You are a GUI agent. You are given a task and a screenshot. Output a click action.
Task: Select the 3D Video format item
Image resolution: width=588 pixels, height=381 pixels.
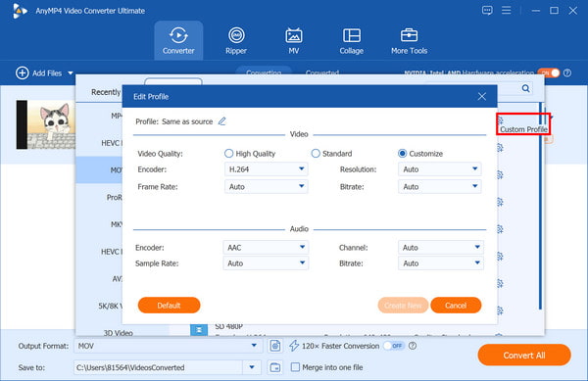point(119,332)
